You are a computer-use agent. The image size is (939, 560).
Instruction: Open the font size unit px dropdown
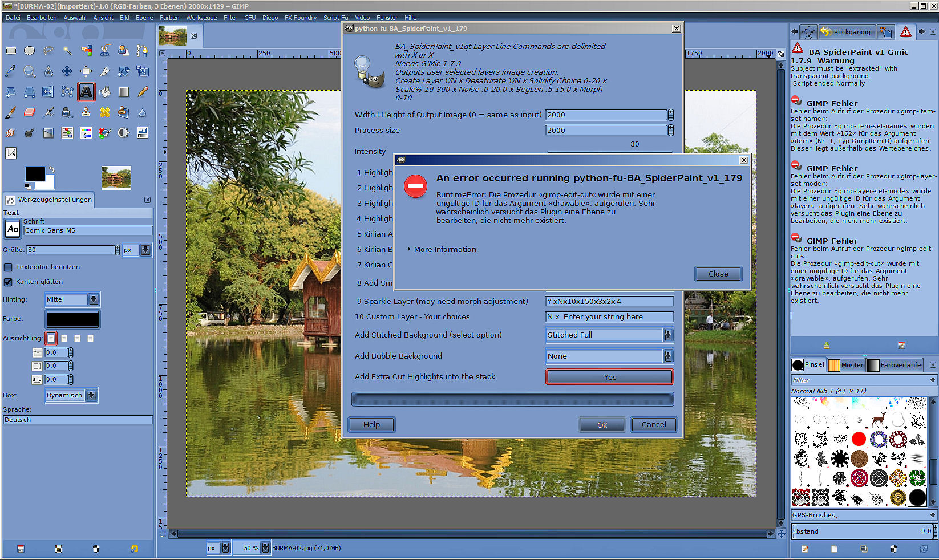[137, 250]
